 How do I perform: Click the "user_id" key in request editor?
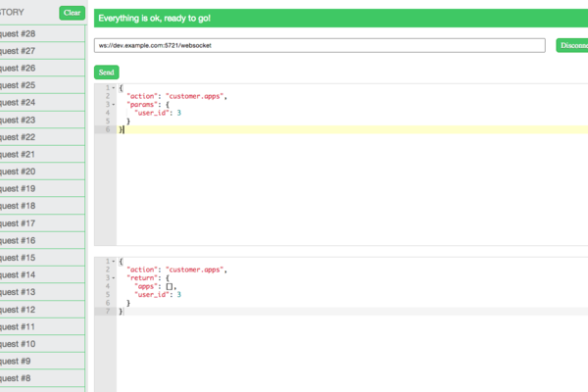[152, 113]
